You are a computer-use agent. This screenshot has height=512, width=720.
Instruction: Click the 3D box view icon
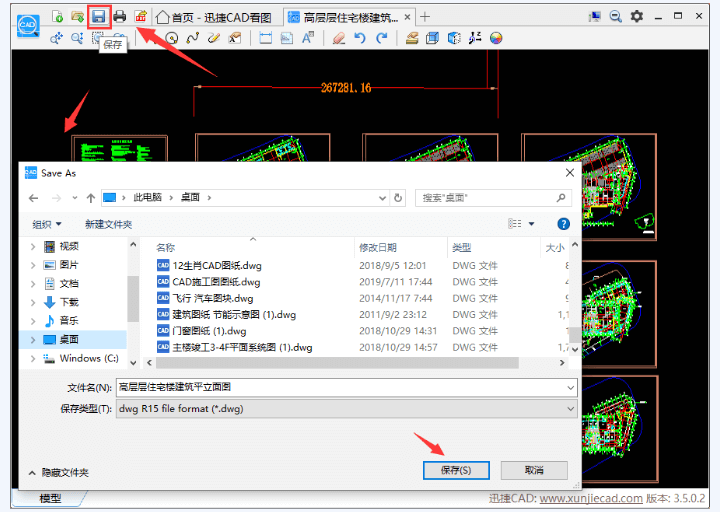(x=433, y=38)
